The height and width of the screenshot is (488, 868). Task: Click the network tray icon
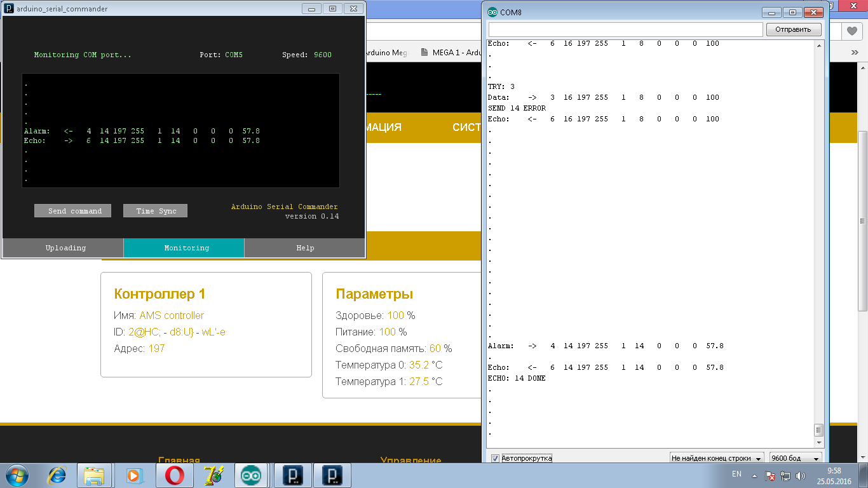[x=785, y=475]
